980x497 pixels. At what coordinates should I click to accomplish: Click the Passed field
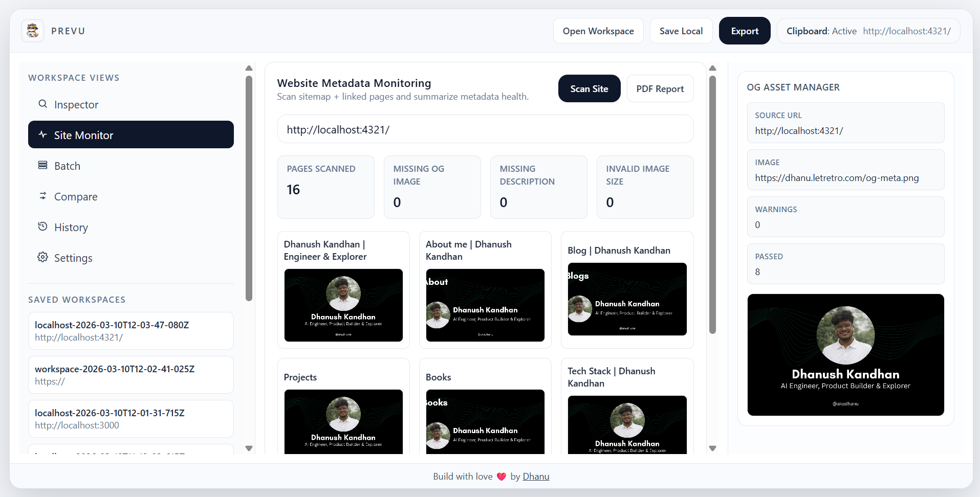[x=845, y=264]
